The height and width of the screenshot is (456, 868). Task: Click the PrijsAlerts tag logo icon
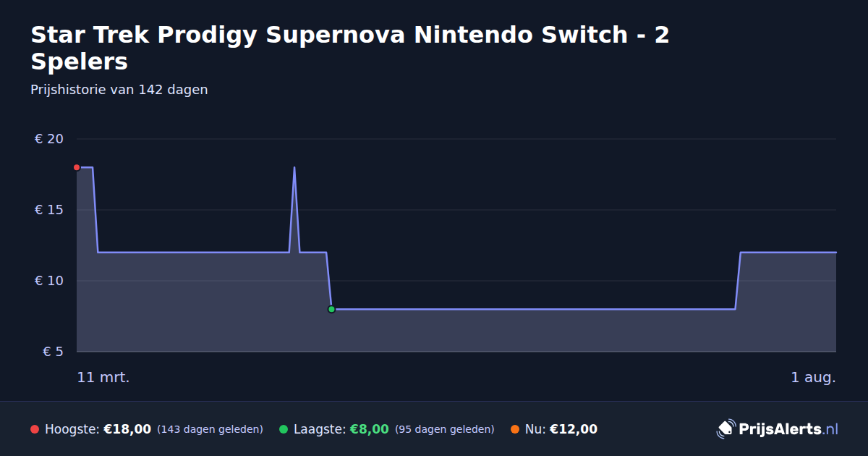click(x=726, y=429)
